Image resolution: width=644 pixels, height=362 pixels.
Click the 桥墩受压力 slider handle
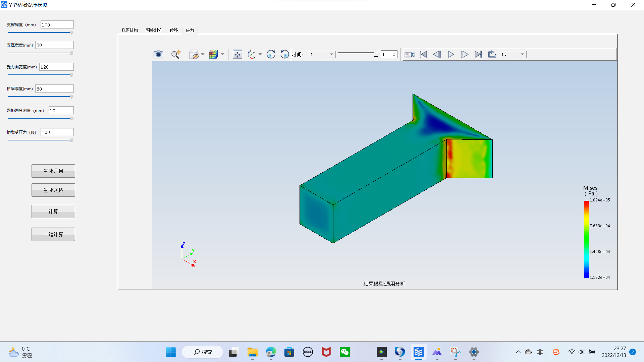point(71,140)
